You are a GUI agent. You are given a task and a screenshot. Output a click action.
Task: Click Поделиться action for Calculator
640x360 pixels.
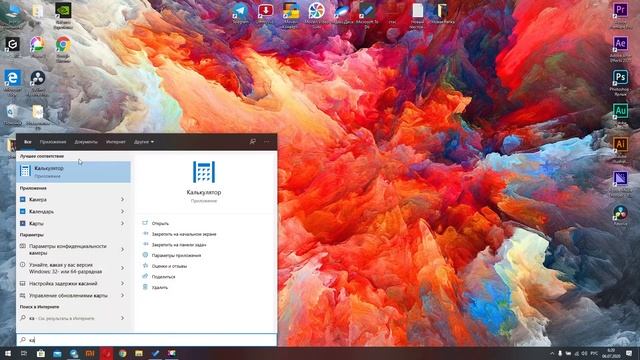163,277
